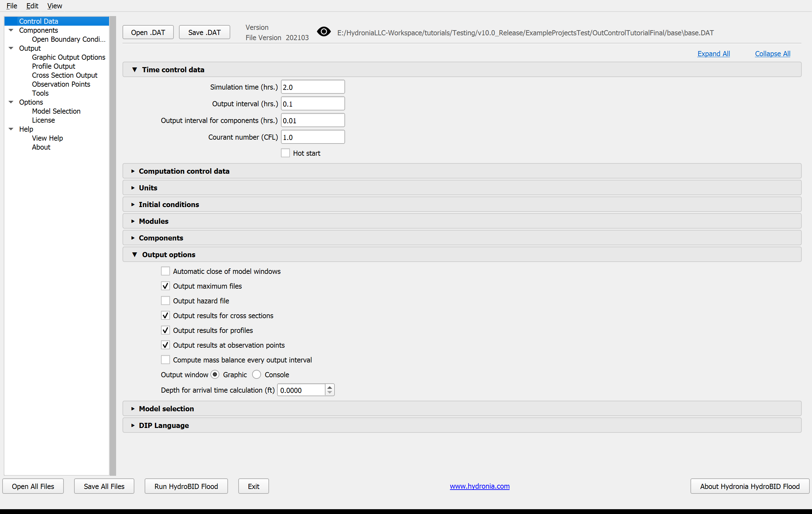Collapse the Help tree arrow in sidebar
This screenshot has width=812, height=514.
coord(11,129)
